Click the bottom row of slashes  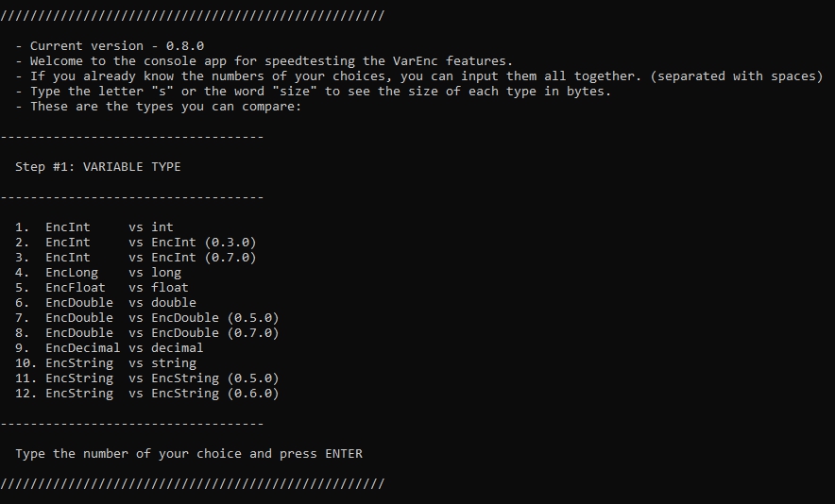coord(193,484)
